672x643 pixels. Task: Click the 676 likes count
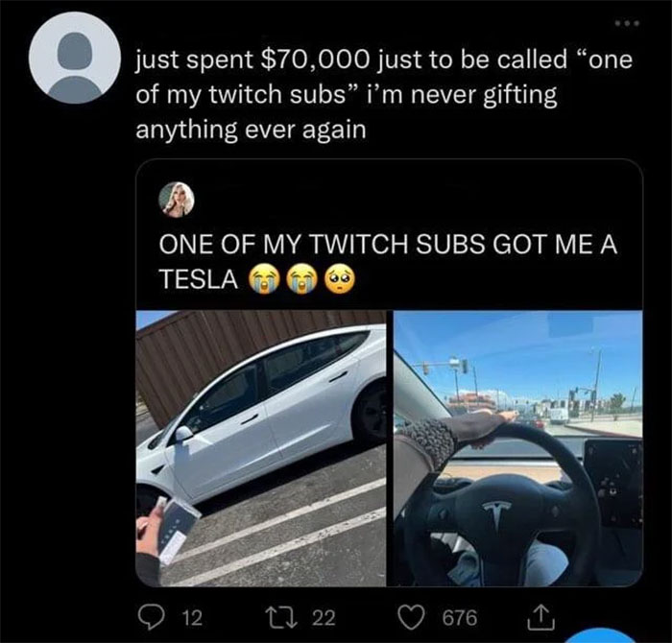[x=460, y=618]
